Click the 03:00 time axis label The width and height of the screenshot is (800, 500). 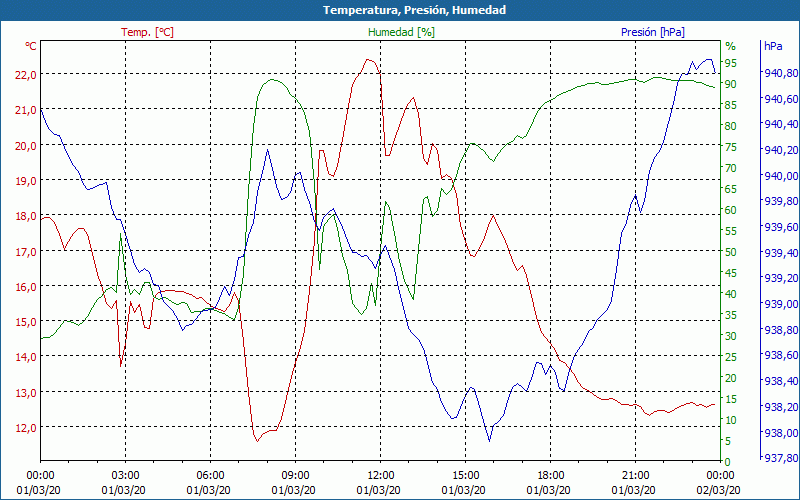(125, 476)
